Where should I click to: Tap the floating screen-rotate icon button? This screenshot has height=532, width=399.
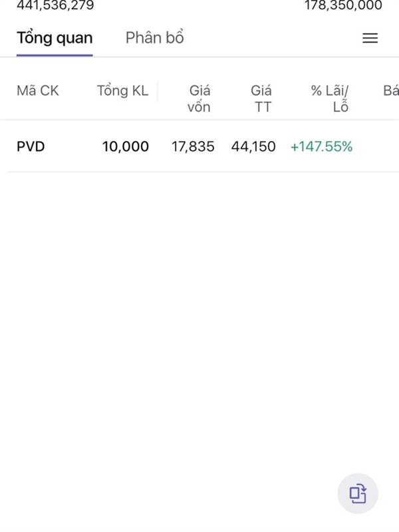pos(358,493)
